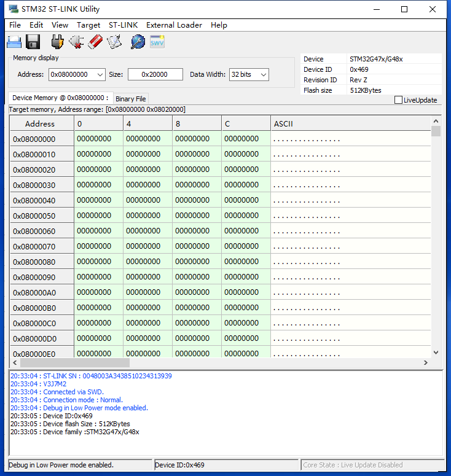Open the View menu
The image size is (451, 476).
pos(60,25)
